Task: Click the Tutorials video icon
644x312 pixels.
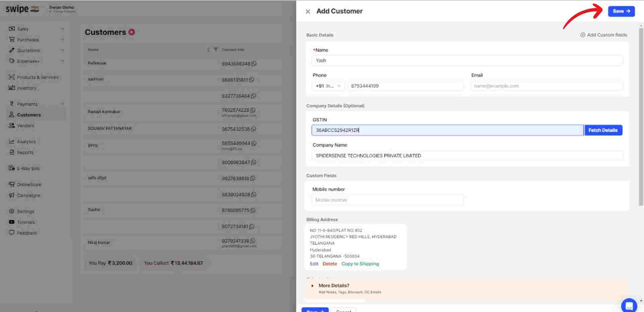Action: click(12, 222)
